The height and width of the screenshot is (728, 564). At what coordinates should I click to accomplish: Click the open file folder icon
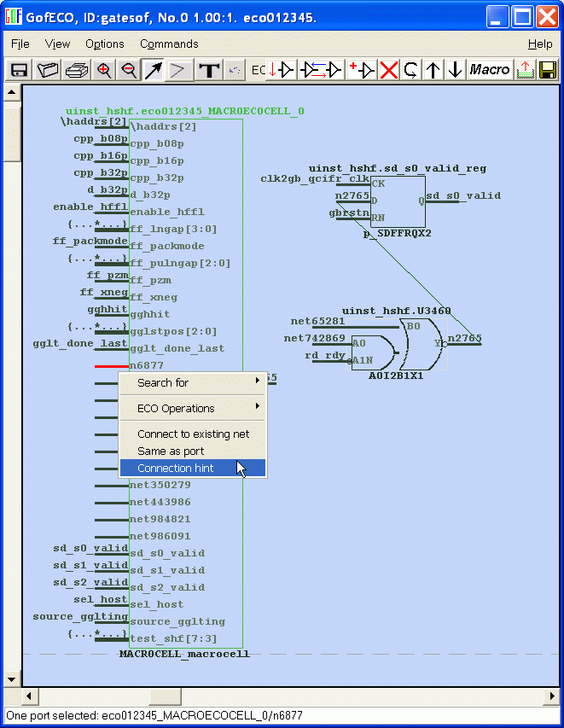pyautogui.click(x=48, y=70)
